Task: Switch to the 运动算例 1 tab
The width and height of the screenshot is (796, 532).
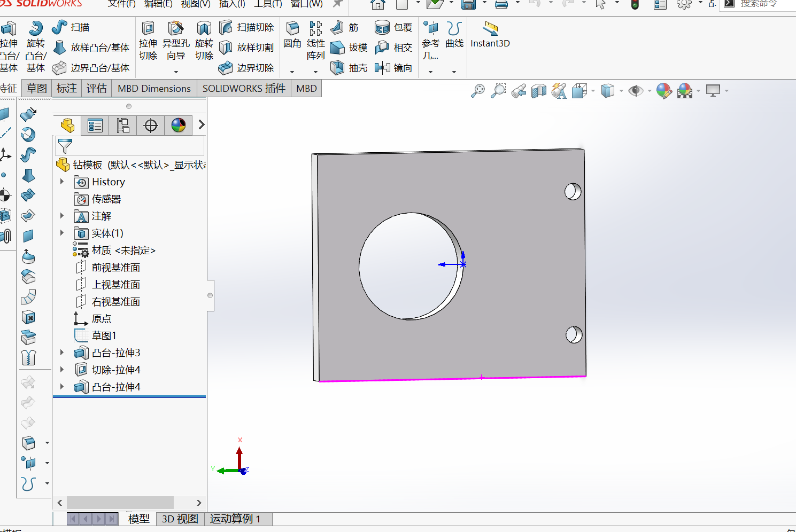Action: [x=235, y=519]
